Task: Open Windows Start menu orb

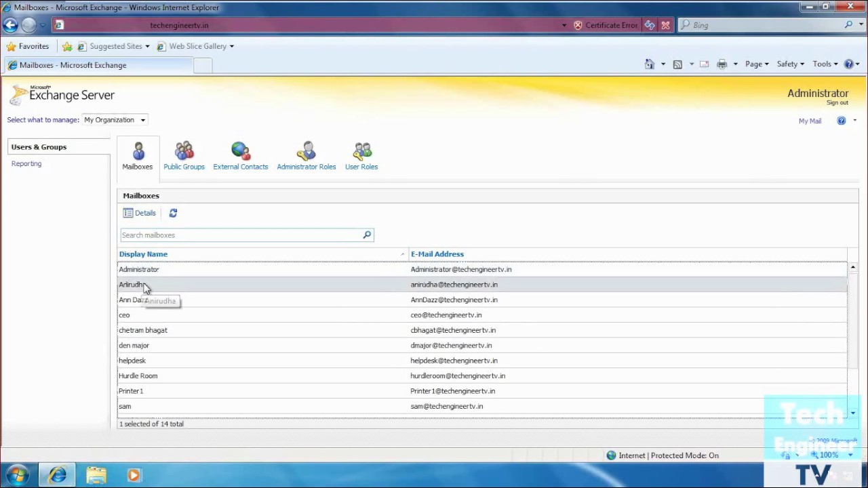Action: [17, 475]
